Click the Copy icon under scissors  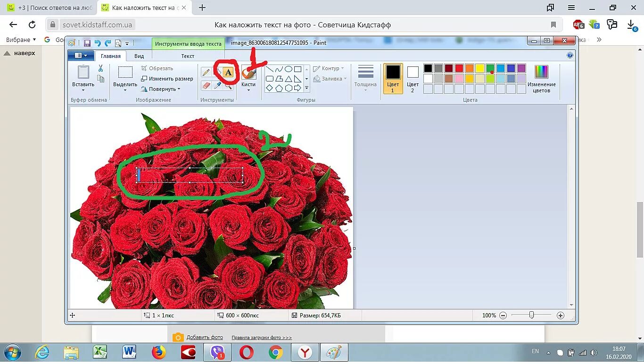coord(100,79)
